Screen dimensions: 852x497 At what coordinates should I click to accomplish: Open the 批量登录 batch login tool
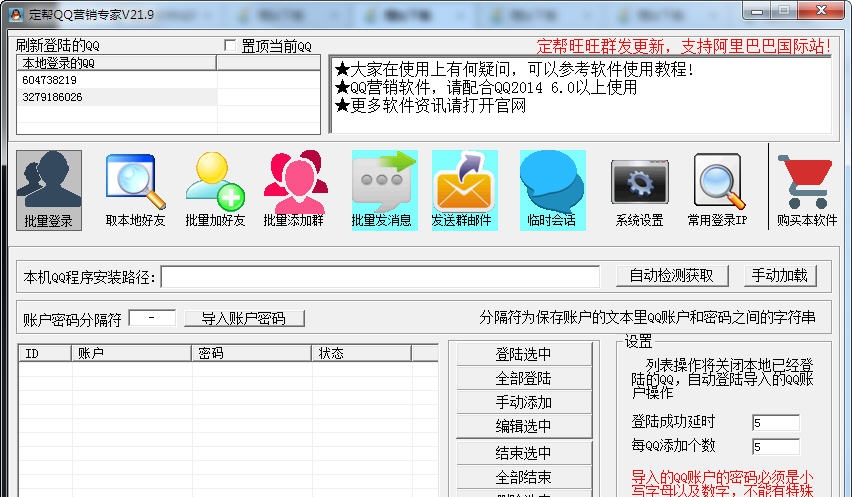49,190
